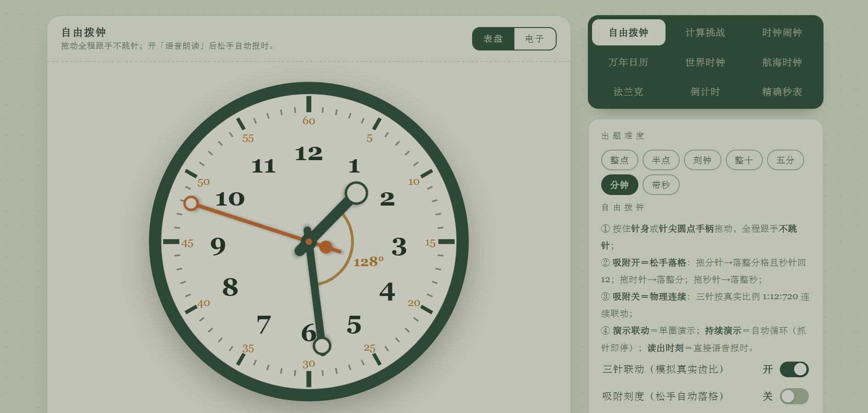This screenshot has height=413, width=868.
Task: Select the 精确秒表 tab
Action: tap(782, 92)
